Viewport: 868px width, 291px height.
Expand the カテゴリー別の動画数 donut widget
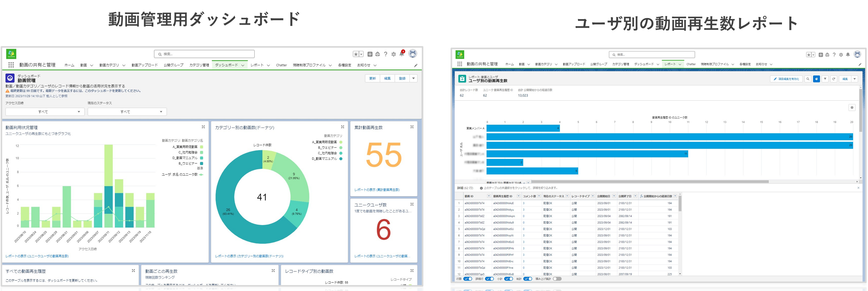click(x=342, y=127)
